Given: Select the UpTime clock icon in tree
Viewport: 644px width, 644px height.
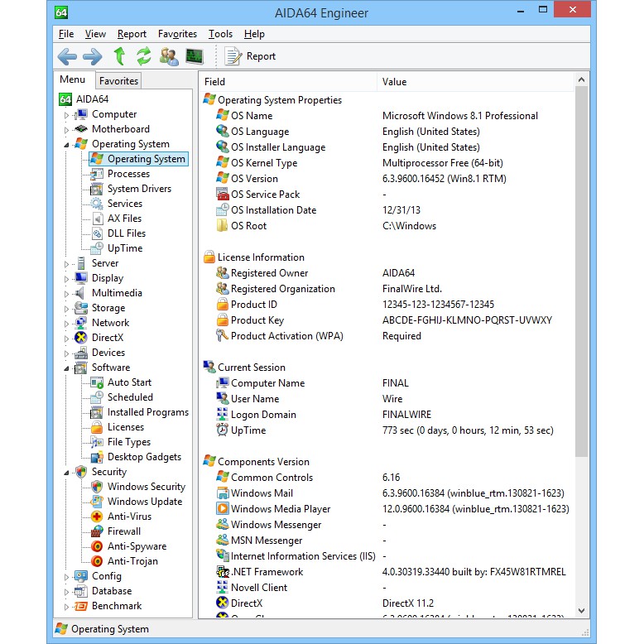Looking at the screenshot, I should tap(97, 248).
